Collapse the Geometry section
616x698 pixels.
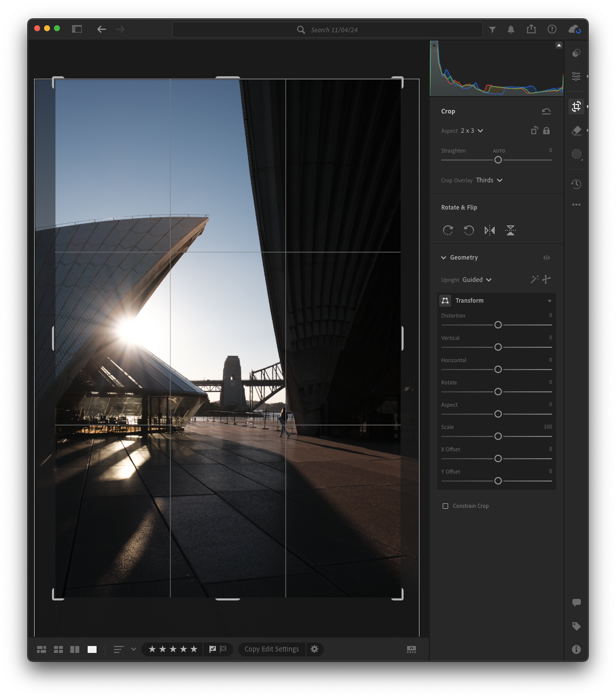[x=444, y=258]
